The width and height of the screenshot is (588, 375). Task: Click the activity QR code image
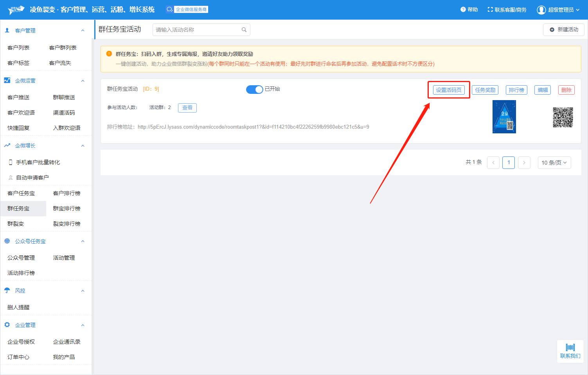[x=563, y=117]
